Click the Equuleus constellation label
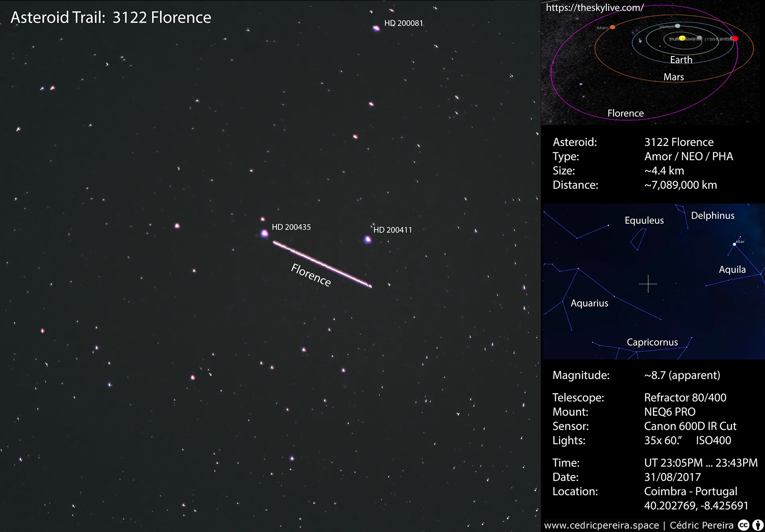Screen dimensions: 765x532 [x=644, y=220]
